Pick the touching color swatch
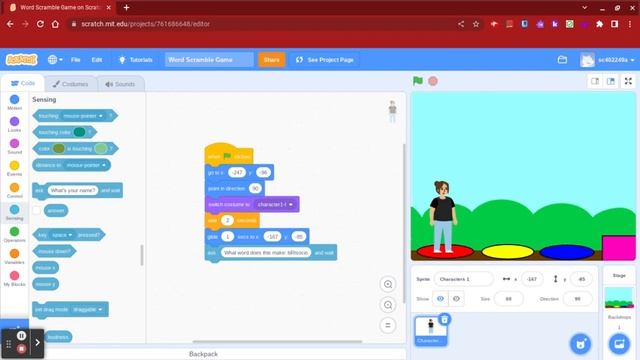640x360 pixels. 80,132
